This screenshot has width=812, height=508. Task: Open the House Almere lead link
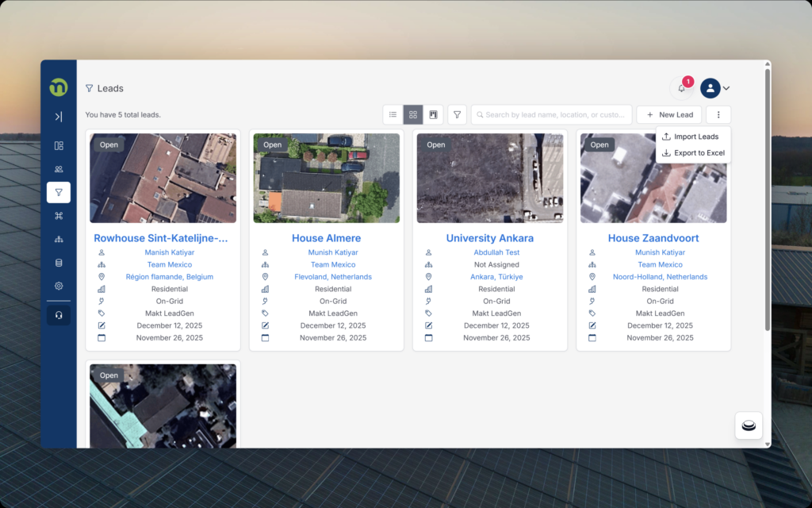[326, 238]
